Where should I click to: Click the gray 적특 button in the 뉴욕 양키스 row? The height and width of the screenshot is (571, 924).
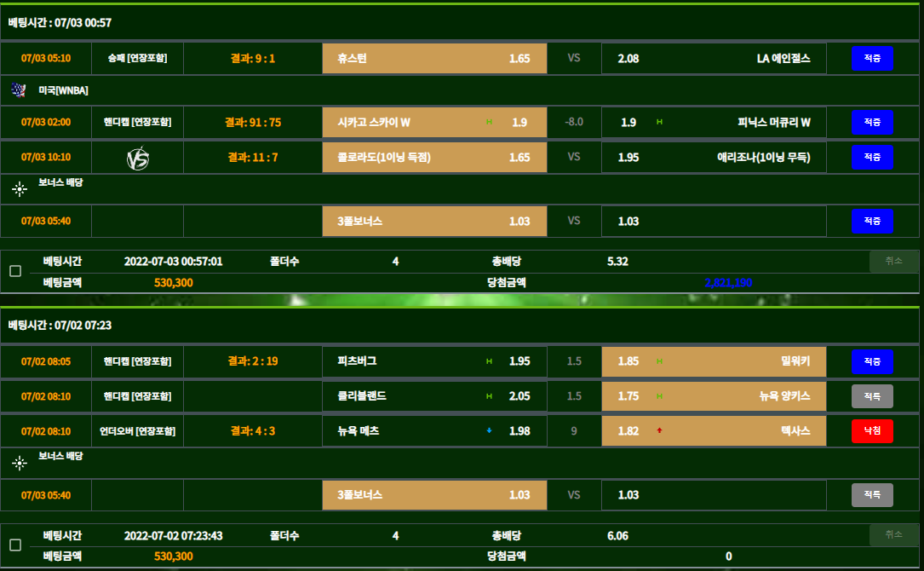[872, 396]
